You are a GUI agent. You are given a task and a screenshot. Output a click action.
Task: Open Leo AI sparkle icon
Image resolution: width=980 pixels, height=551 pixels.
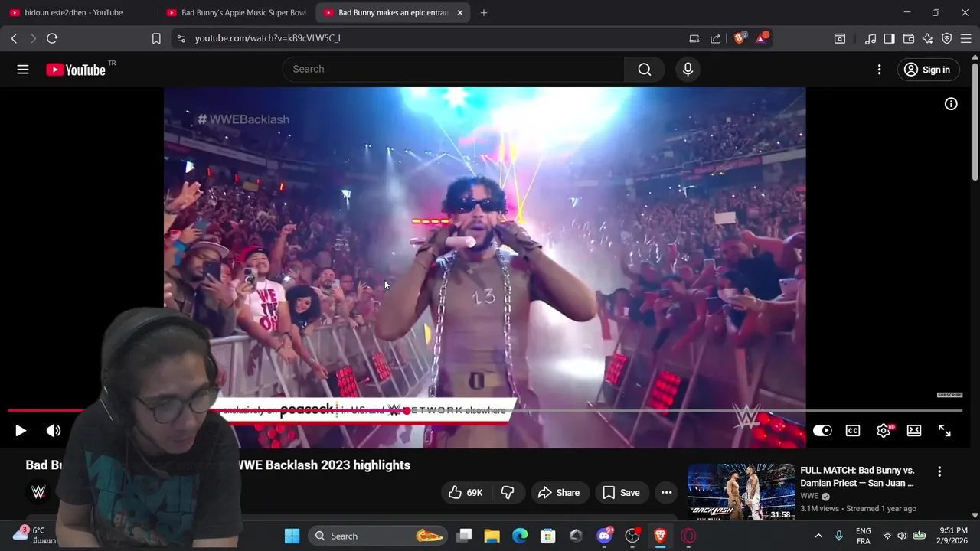pyautogui.click(x=928, y=38)
